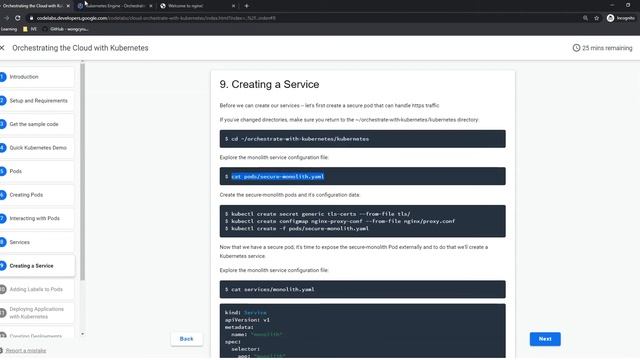Go to Setup and Requirements step

(x=37, y=100)
